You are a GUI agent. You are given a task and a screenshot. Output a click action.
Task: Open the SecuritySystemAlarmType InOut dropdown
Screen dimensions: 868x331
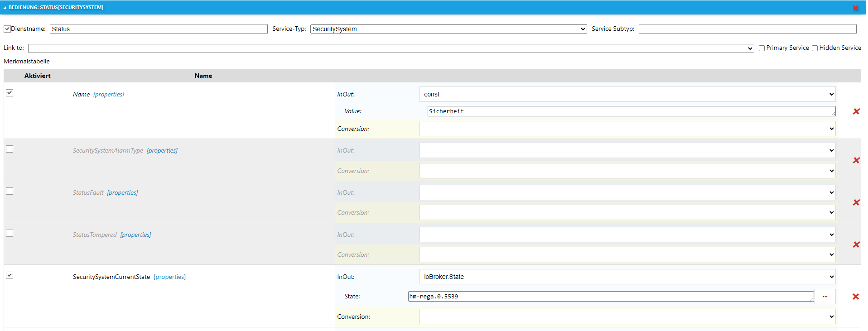click(x=627, y=150)
